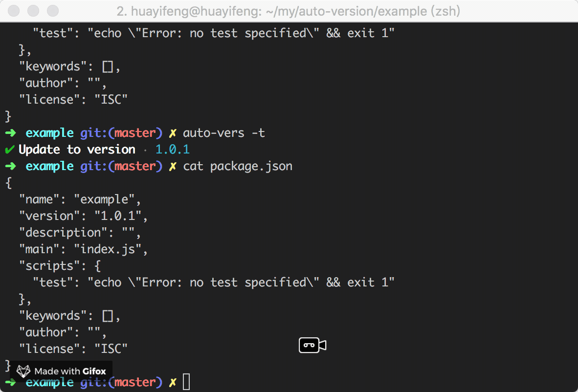Screen dimensions: 578x392
Task: Click the arrow icon before cat package.json
Action: [x=10, y=166]
